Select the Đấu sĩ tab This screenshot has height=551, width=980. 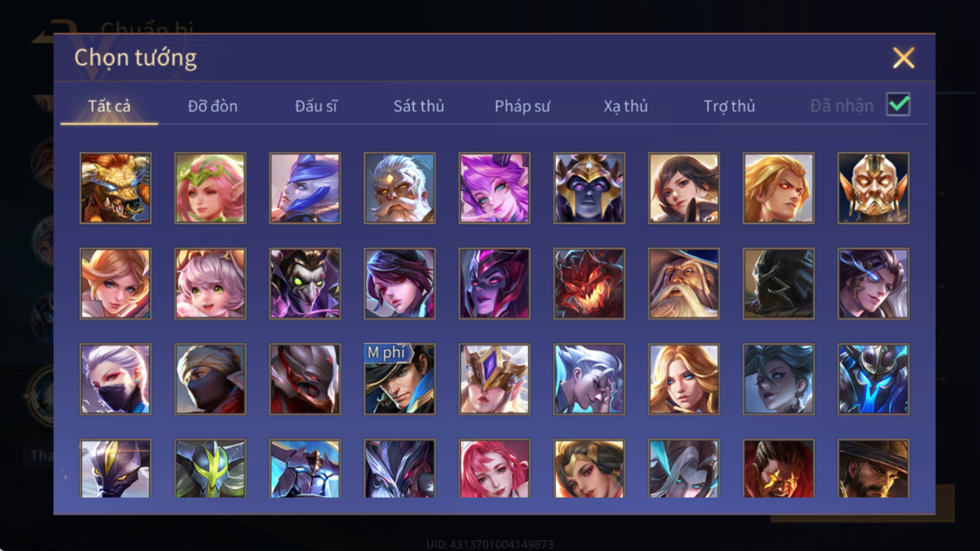click(x=316, y=106)
